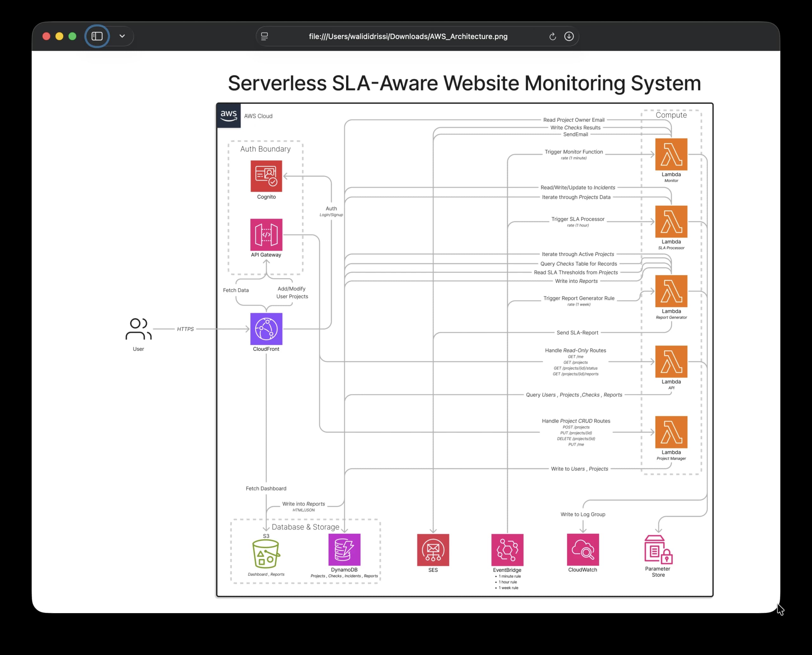Click the Lambda API icon
The width and height of the screenshot is (812, 655).
(x=671, y=361)
